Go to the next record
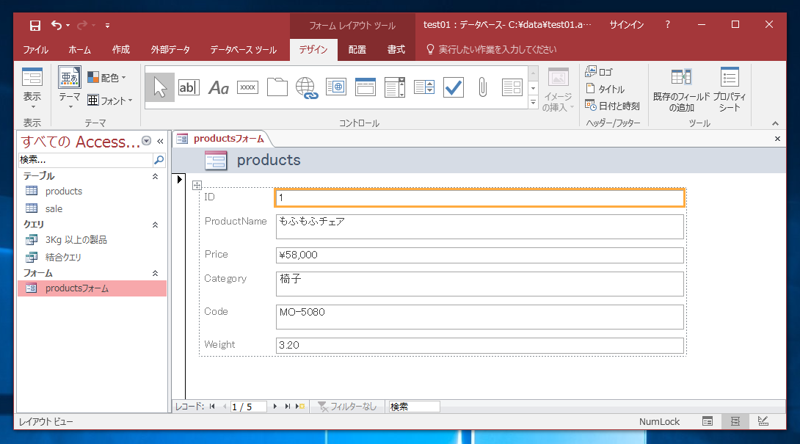 click(x=274, y=406)
